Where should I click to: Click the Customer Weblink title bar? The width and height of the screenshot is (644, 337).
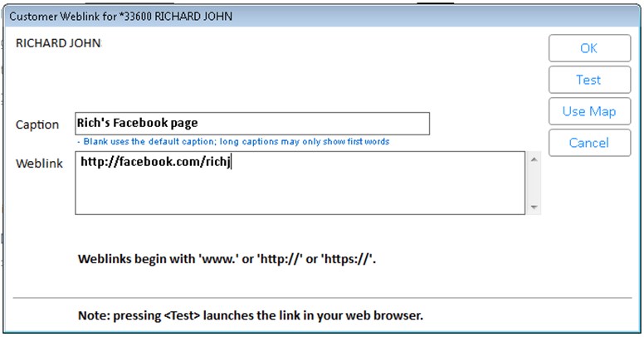(x=249, y=16)
